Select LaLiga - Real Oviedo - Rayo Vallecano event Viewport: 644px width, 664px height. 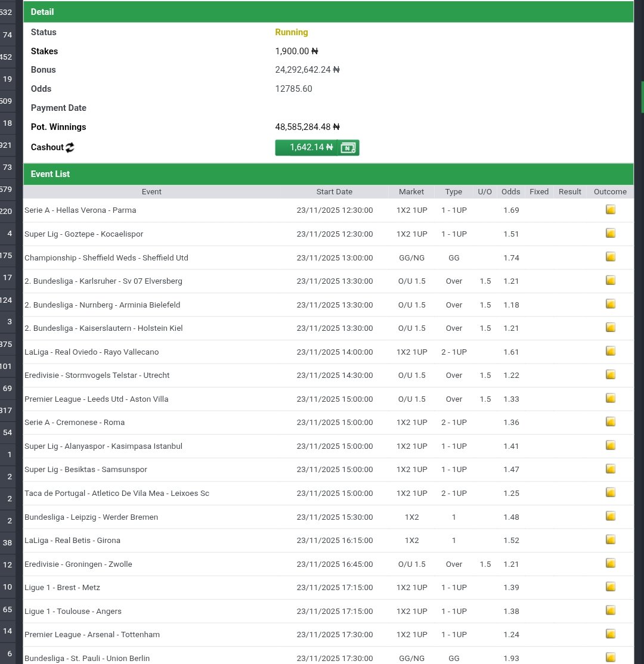pyautogui.click(x=91, y=352)
